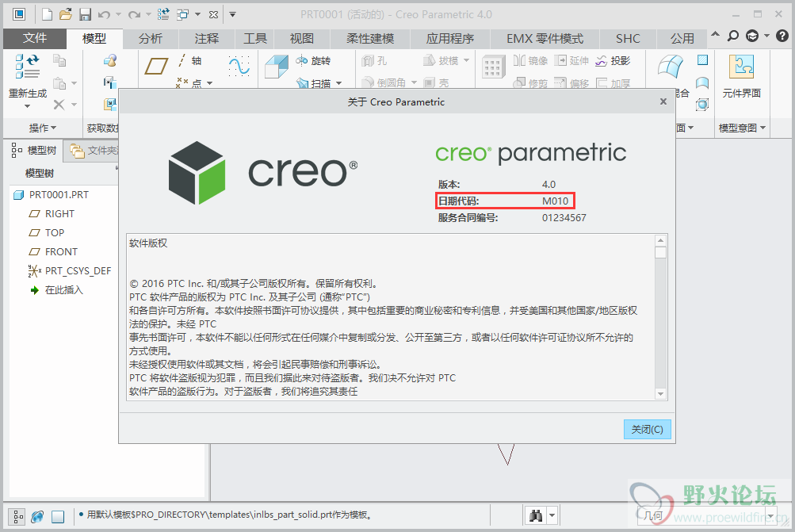Click the New file icon in quick access toolbar
The height and width of the screenshot is (532, 795).
tap(47, 15)
